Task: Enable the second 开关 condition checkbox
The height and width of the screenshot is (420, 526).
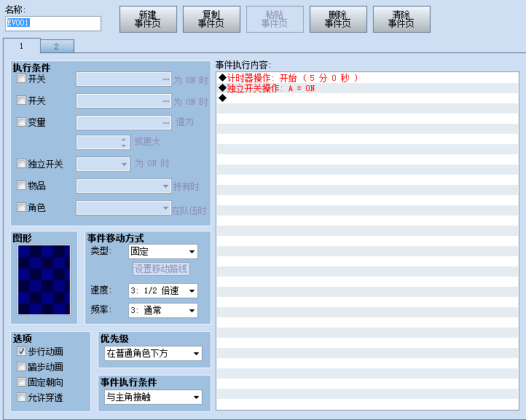Action: pos(21,100)
